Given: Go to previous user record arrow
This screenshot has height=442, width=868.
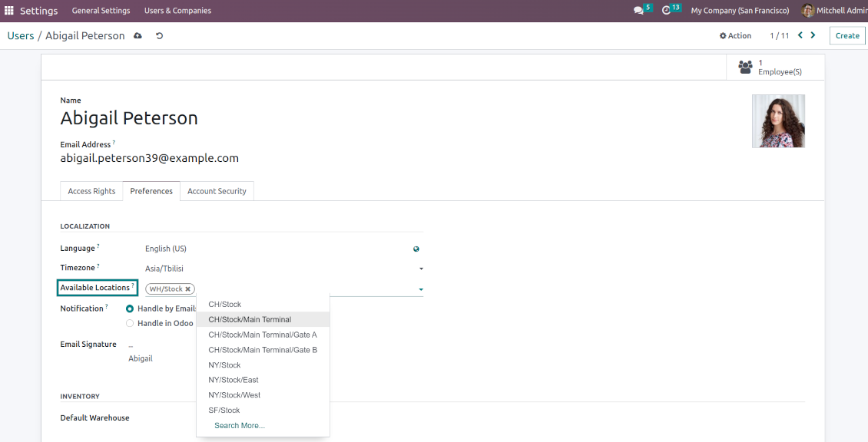Looking at the screenshot, I should point(800,35).
